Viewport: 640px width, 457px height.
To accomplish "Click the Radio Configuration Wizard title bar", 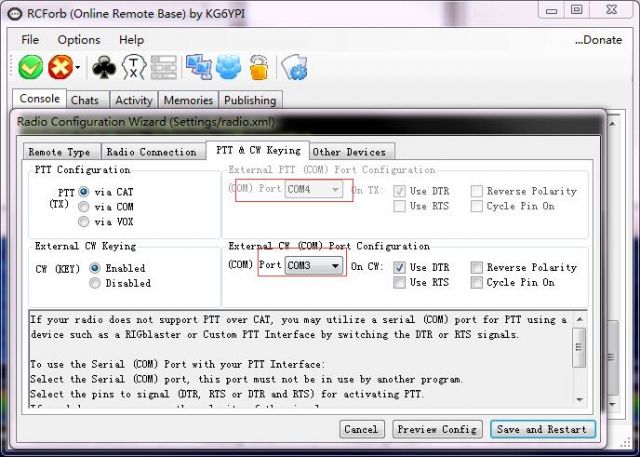I will [308, 122].
